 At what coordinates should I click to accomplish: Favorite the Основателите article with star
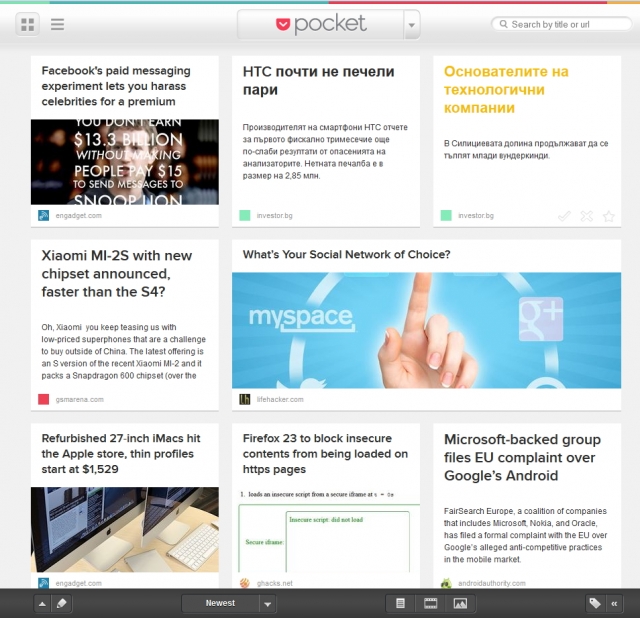(x=608, y=215)
